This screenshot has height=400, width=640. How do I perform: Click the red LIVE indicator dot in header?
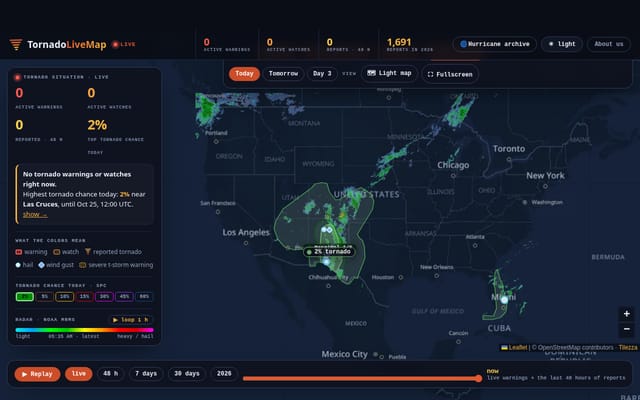tap(115, 44)
